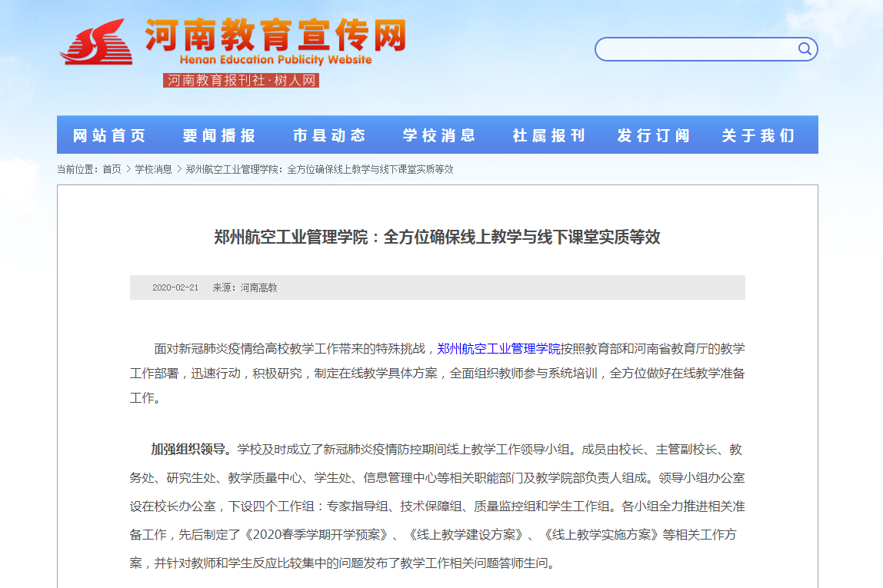Open the 发行订阅 nav item
The image size is (883, 588).
[x=653, y=135]
